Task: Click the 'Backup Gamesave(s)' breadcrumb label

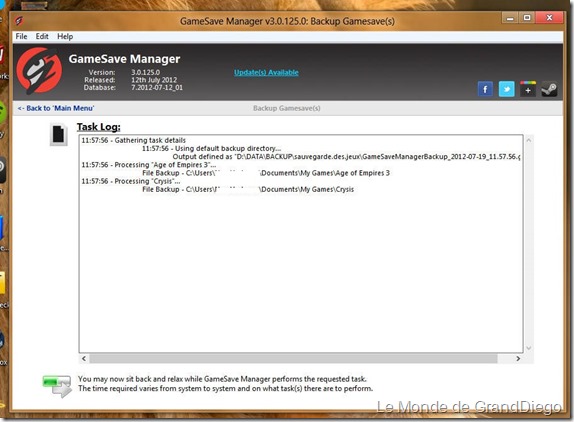Action: (x=287, y=108)
